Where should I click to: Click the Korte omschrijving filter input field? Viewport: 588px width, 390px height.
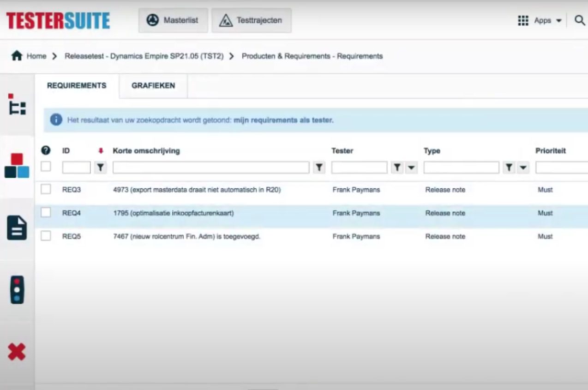click(x=210, y=168)
